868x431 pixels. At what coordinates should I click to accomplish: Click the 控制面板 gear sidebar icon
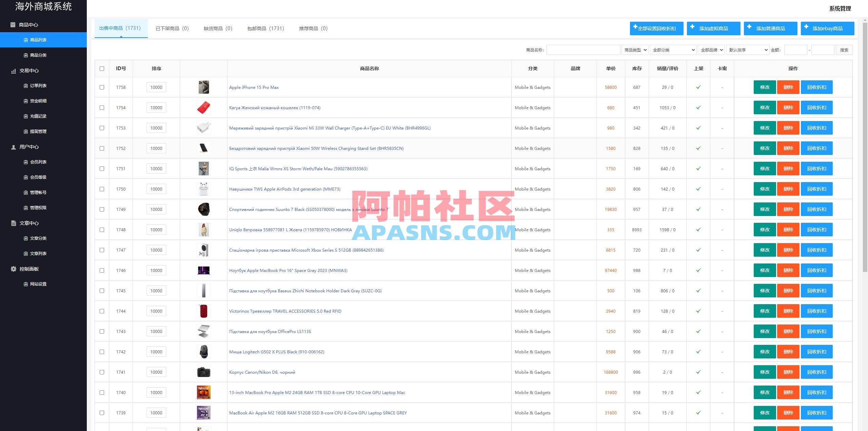pyautogui.click(x=13, y=269)
